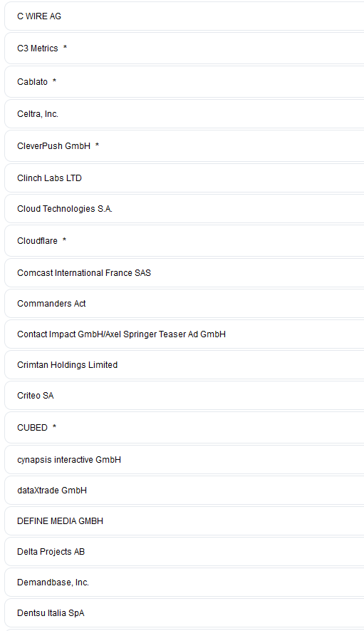The image size is (364, 631).
Task: Expand the Cablato vendor row
Action: pos(184,82)
